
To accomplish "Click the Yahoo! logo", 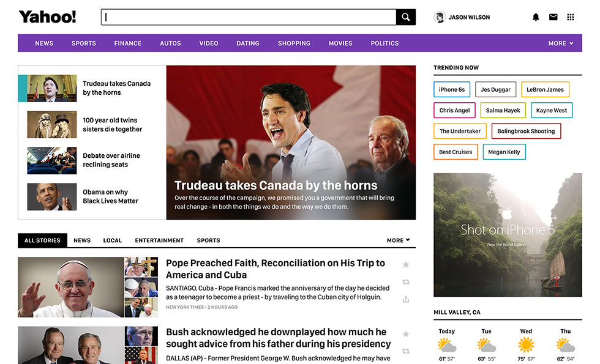I will [47, 17].
